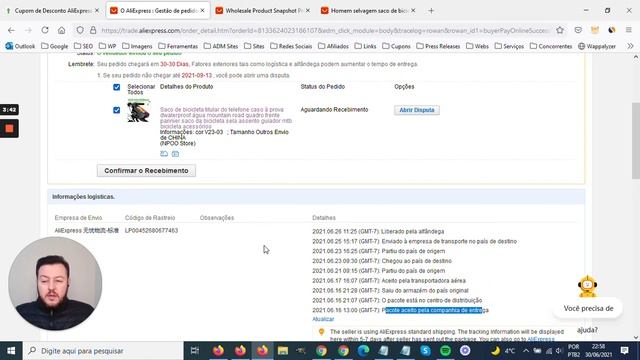Show more bookmarks with the chevron
640x360 pixels.
click(x=630, y=46)
